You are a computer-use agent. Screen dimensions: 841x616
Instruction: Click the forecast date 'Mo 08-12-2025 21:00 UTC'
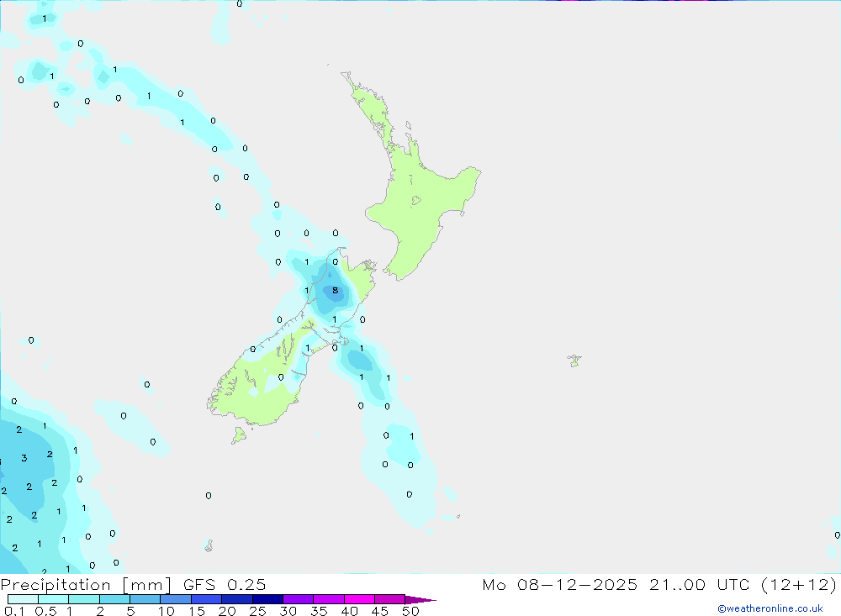tap(621, 585)
